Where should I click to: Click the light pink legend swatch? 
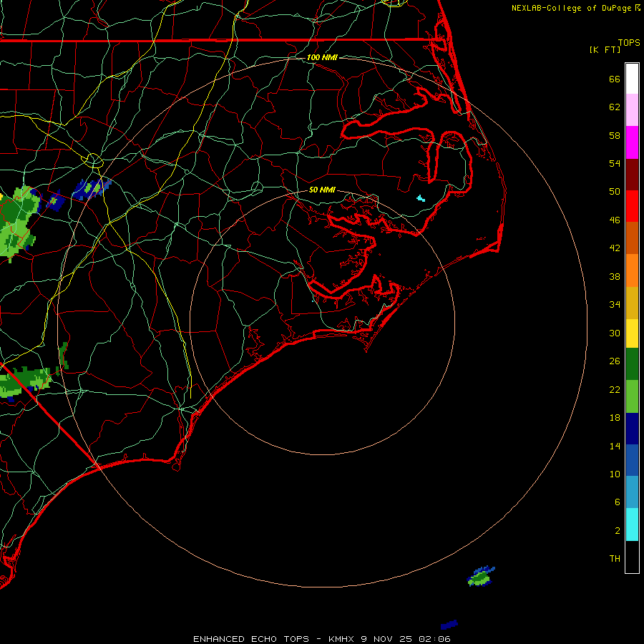point(632,109)
